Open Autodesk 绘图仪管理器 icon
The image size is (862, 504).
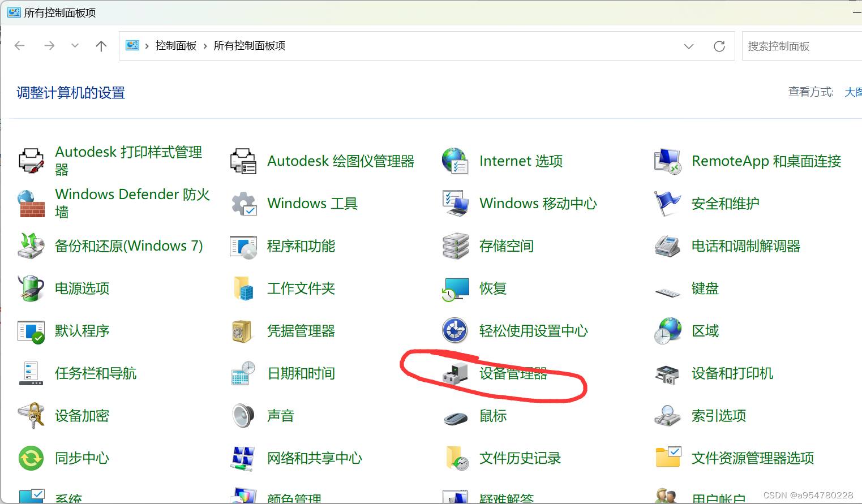(x=243, y=161)
